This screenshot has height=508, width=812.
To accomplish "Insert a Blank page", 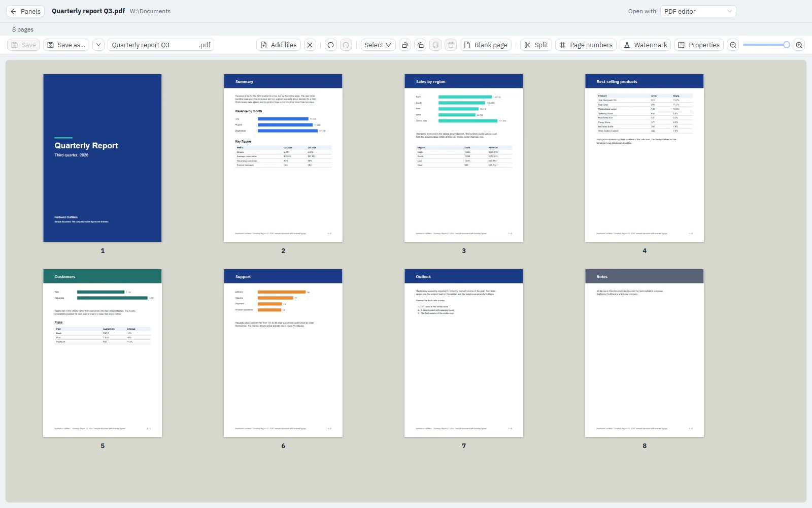I will (486, 45).
